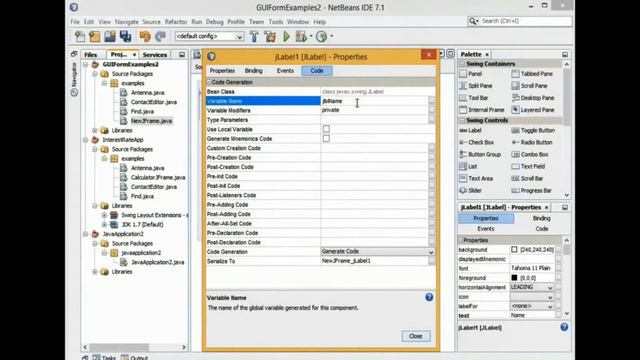Click the green Run Project icon
Screen dimensions: 640x360
tap(286, 36)
